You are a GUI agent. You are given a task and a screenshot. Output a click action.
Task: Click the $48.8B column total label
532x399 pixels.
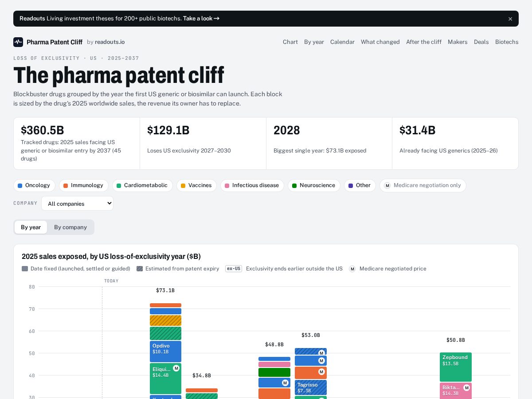[x=274, y=344]
